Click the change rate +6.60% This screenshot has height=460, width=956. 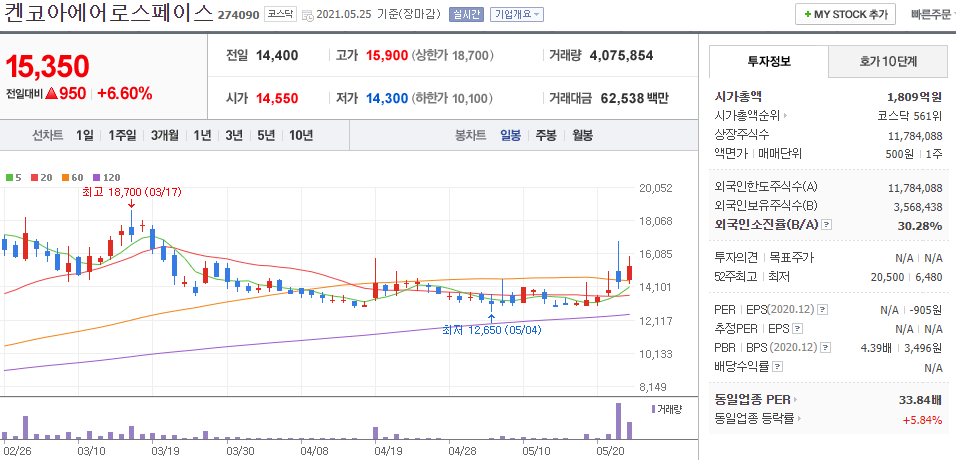(124, 94)
